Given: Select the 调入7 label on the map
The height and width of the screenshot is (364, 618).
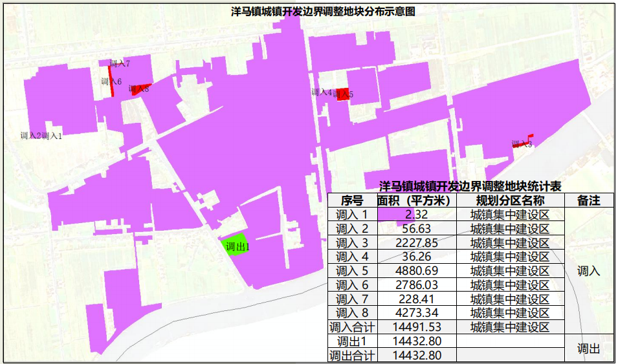Looking at the screenshot, I should click(120, 63).
